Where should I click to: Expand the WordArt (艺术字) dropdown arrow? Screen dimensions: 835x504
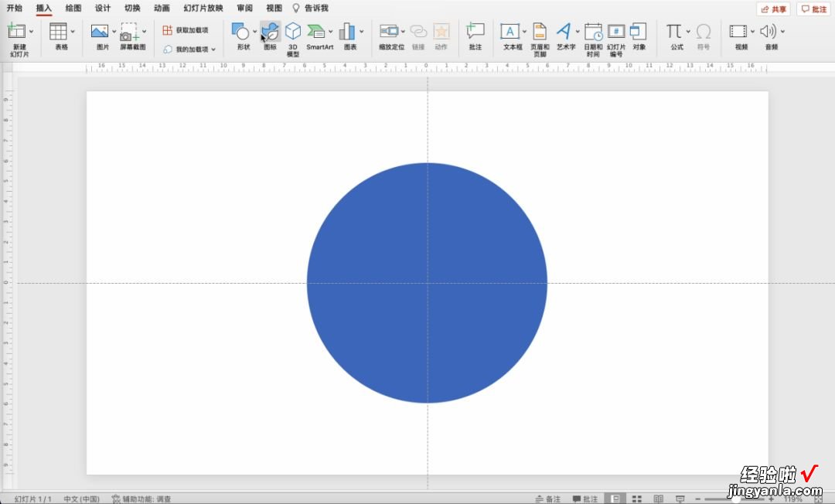click(x=578, y=32)
